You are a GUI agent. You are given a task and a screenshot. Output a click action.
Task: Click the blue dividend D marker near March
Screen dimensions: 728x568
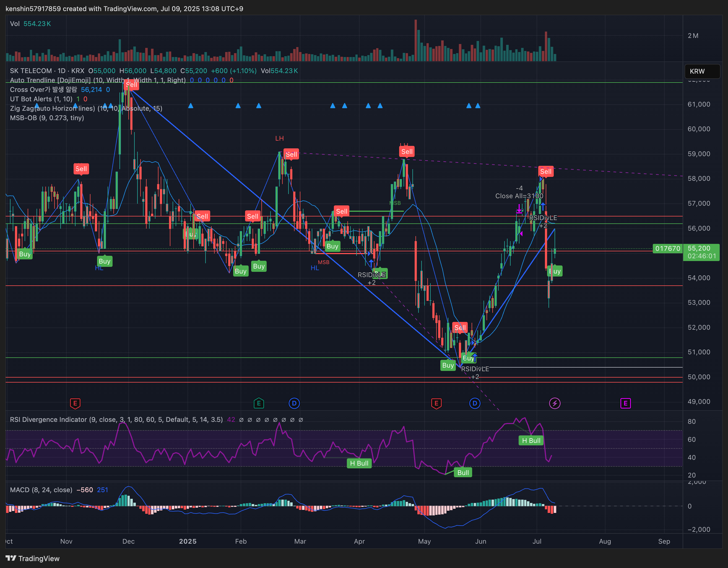click(294, 403)
